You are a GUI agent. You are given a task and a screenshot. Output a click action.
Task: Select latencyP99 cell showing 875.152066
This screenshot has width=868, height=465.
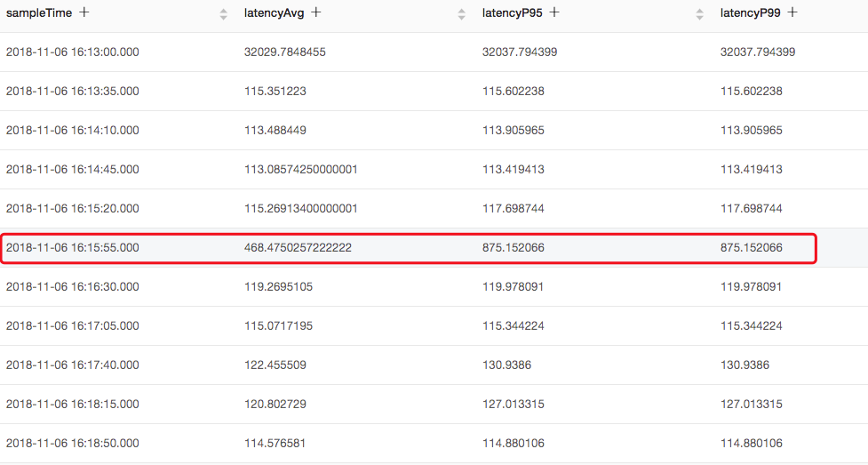click(x=752, y=248)
